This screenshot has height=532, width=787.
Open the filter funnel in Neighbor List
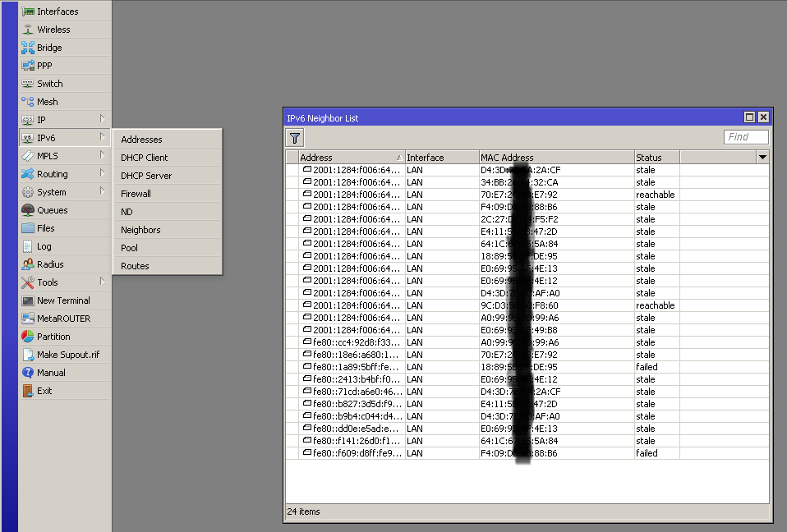tap(295, 137)
